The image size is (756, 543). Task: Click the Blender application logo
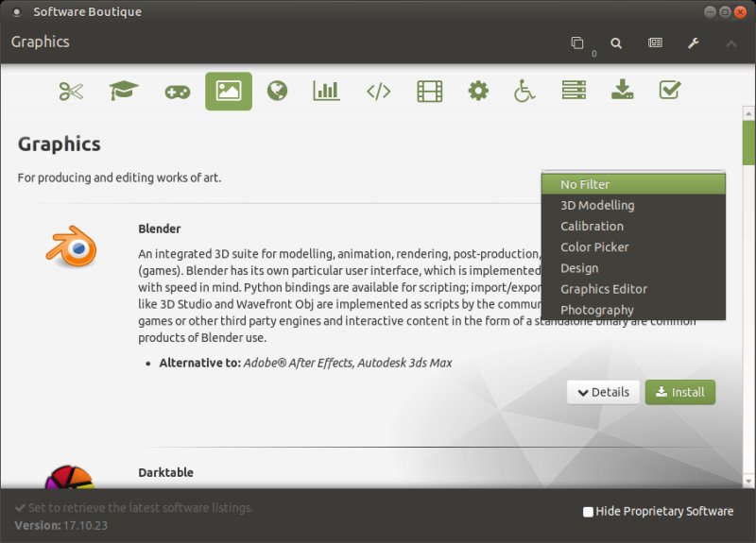coord(72,246)
